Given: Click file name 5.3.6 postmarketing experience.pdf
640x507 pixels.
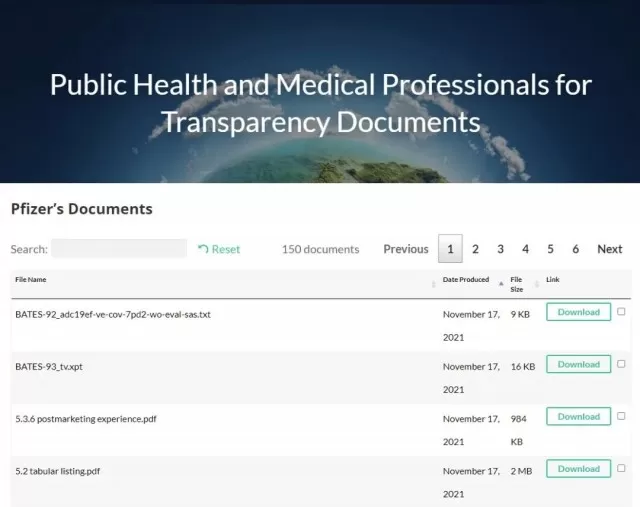Looking at the screenshot, I should click(x=86, y=419).
